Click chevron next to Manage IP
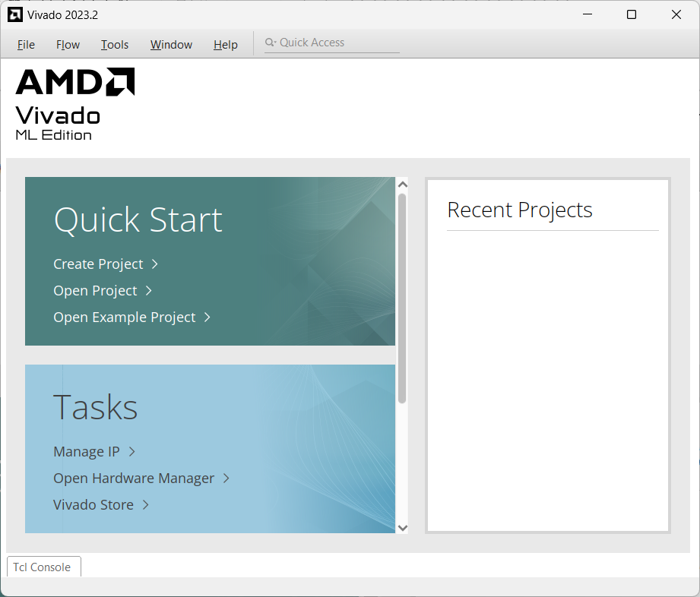Image resolution: width=700 pixels, height=597 pixels. (131, 452)
